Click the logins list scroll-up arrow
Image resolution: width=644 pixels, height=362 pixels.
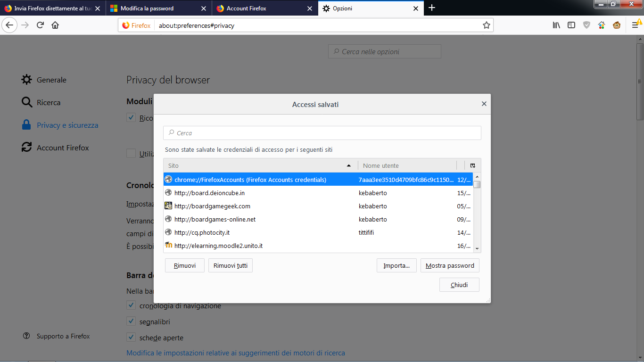point(477,177)
